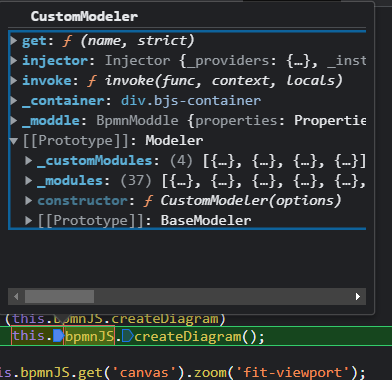Click the highlighted bpmnJS token in code

[90, 336]
